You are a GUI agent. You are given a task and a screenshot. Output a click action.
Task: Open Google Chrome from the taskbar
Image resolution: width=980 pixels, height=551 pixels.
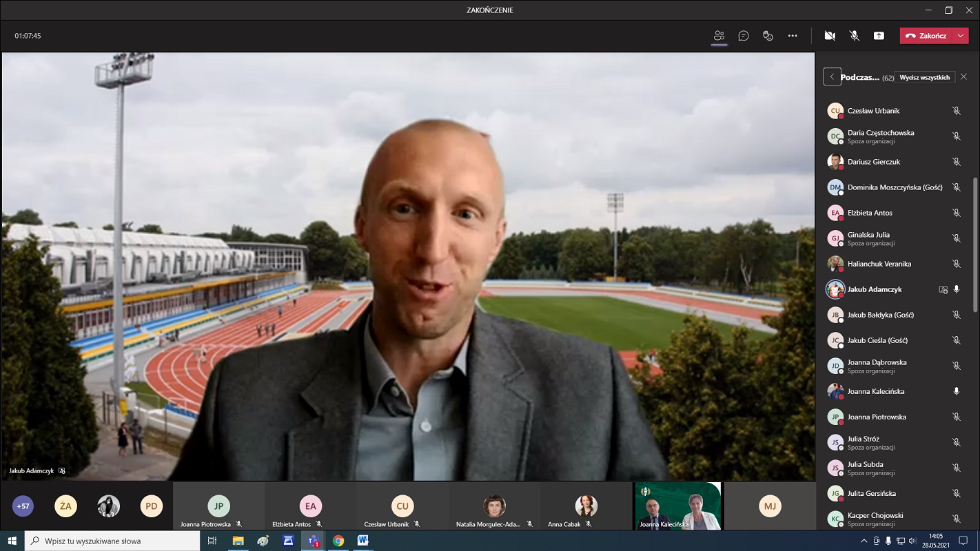(338, 541)
